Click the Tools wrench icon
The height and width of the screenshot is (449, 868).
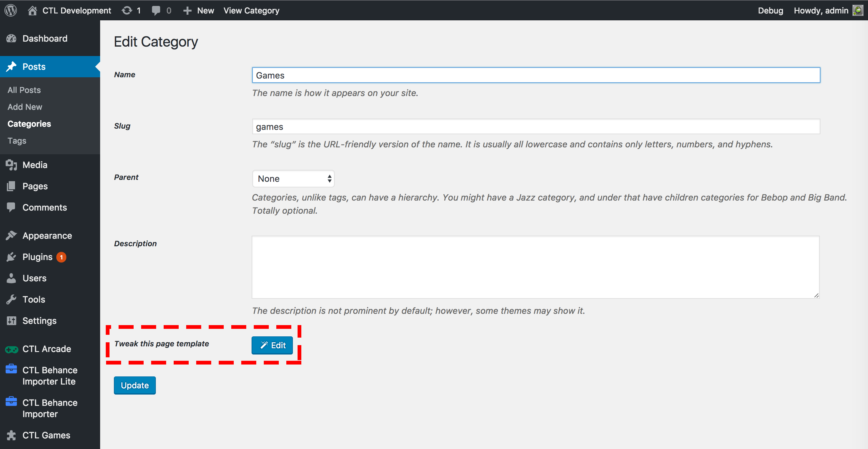tap(11, 299)
